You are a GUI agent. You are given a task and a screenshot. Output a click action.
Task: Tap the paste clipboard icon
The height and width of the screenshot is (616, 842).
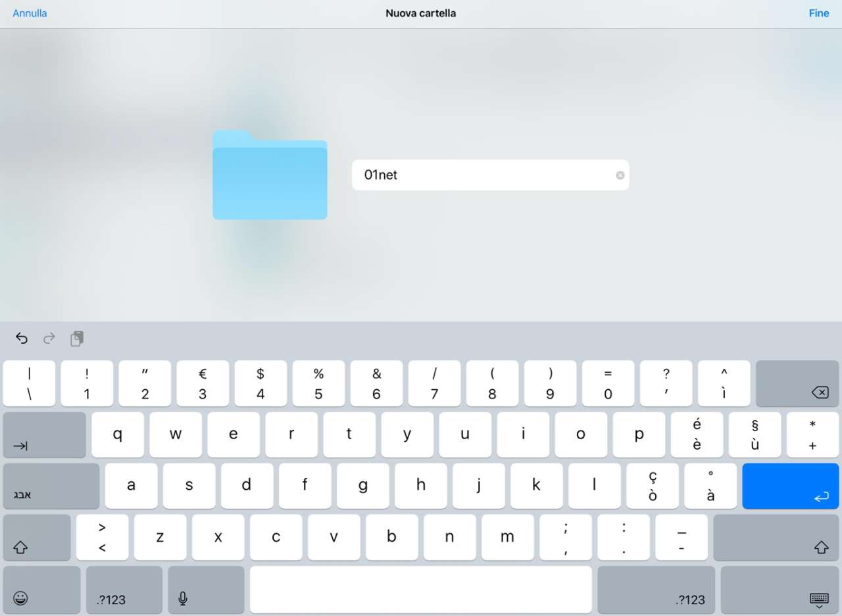coord(77,339)
